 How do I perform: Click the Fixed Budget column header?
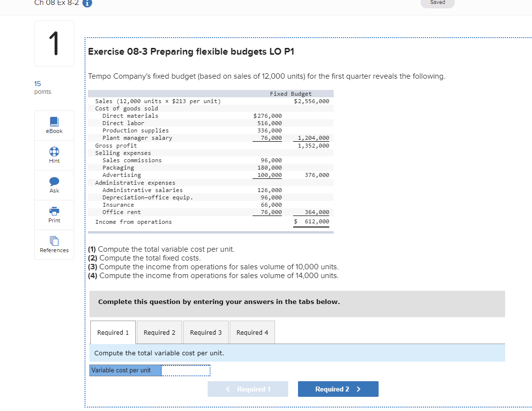point(291,94)
